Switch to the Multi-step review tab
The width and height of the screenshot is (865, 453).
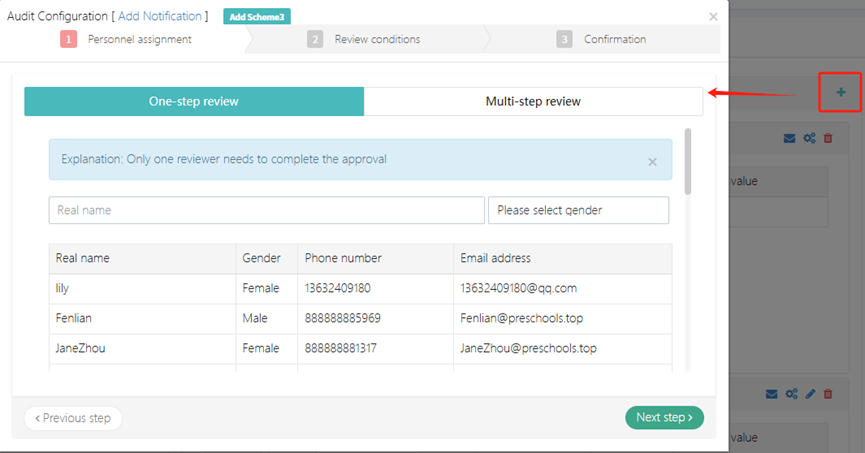point(533,101)
